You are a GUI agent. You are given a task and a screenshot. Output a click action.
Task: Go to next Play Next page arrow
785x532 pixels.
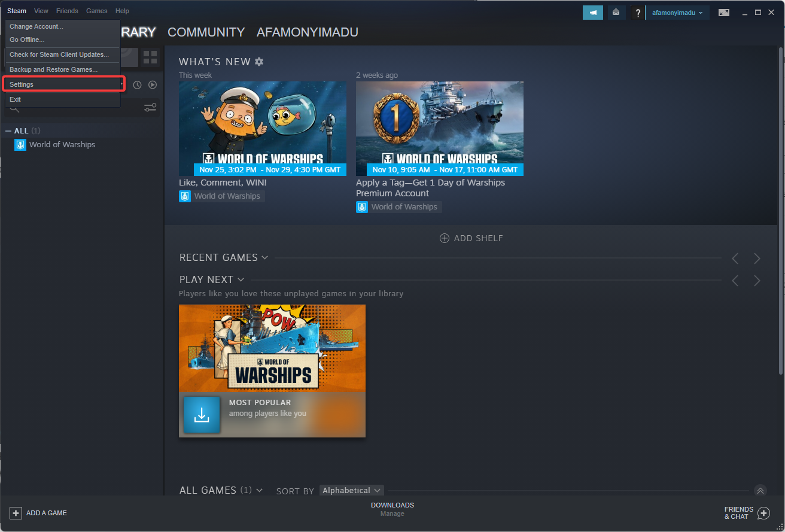tap(757, 281)
